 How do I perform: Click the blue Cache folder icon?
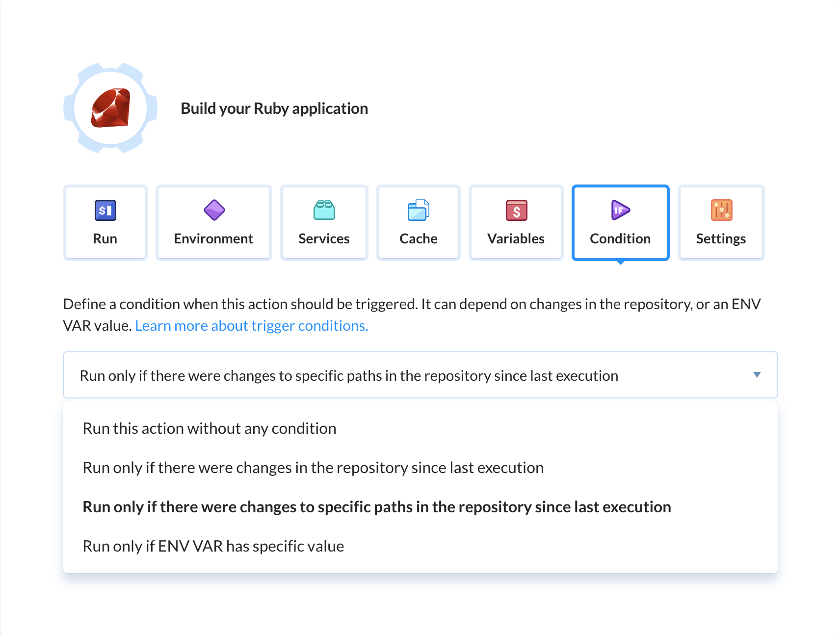pos(419,211)
